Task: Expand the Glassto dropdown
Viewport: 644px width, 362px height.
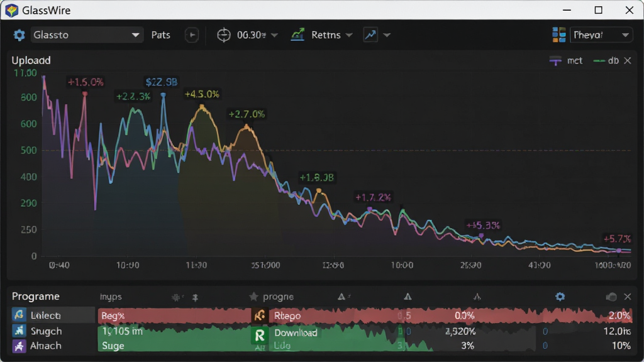Action: coord(87,35)
